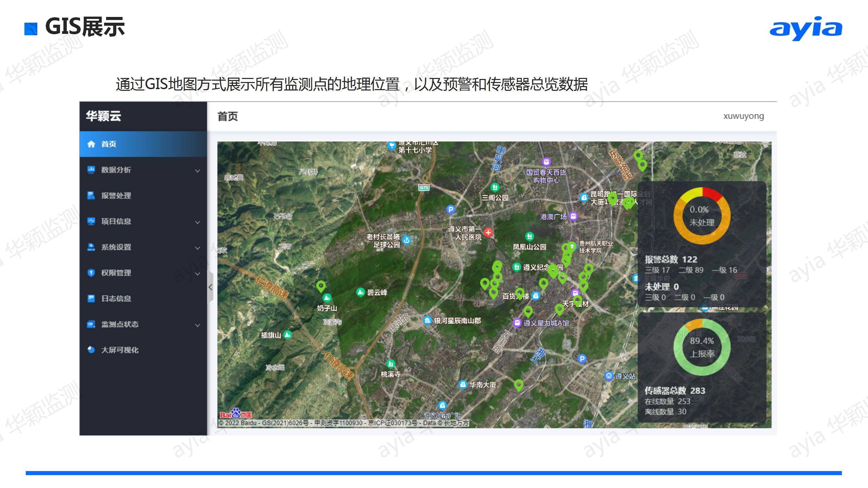The image size is (868, 488).
Task: Click the 日志信息 log icon
Action: coord(91,299)
